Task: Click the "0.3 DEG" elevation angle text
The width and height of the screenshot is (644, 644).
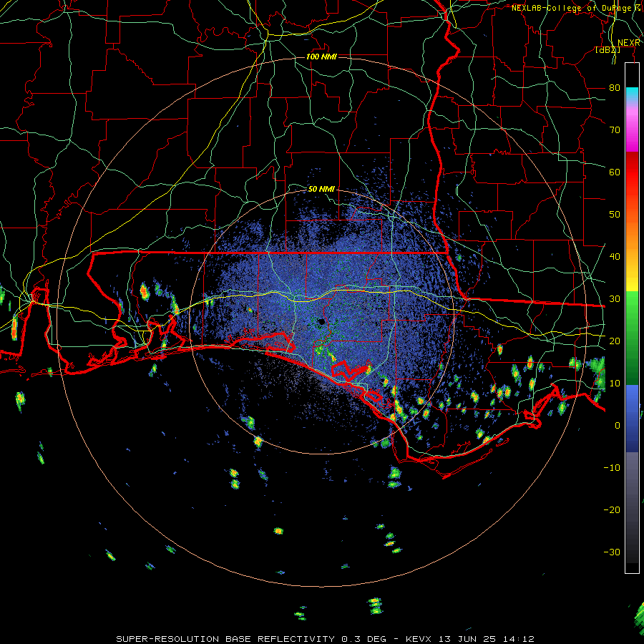Action: (364, 639)
